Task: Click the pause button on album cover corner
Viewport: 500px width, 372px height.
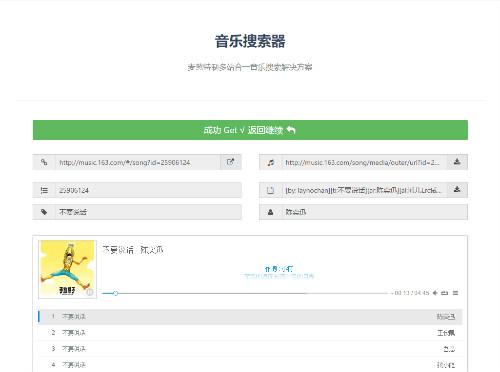Action: coord(90,292)
